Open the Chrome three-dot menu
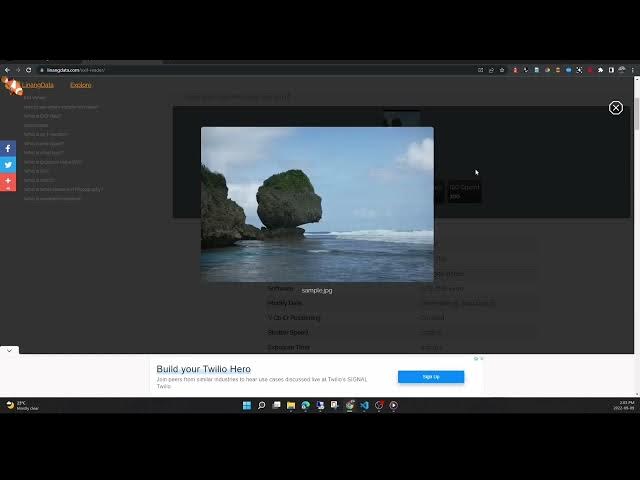Screen dimensions: 640x480 point(633,70)
